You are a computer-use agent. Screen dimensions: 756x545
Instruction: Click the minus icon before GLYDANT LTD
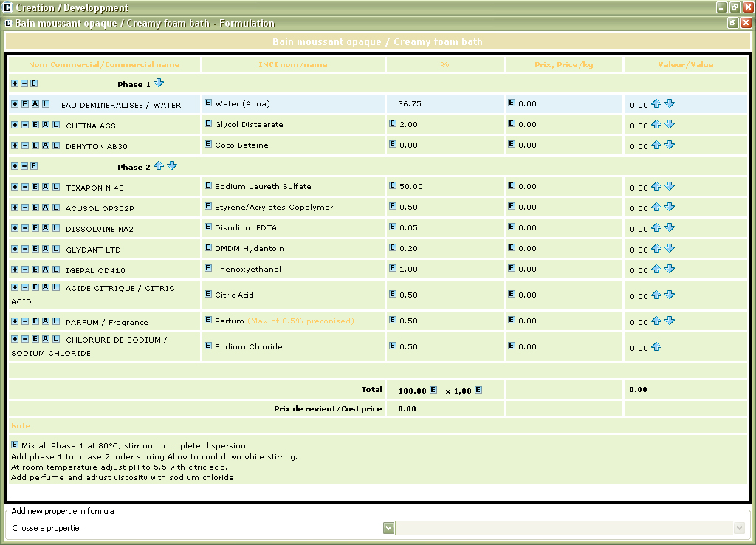pyautogui.click(x=25, y=250)
